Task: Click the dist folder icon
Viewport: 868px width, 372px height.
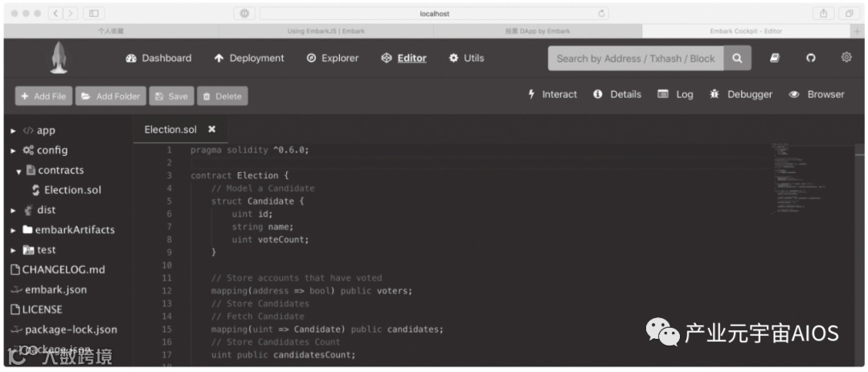Action: pos(28,211)
